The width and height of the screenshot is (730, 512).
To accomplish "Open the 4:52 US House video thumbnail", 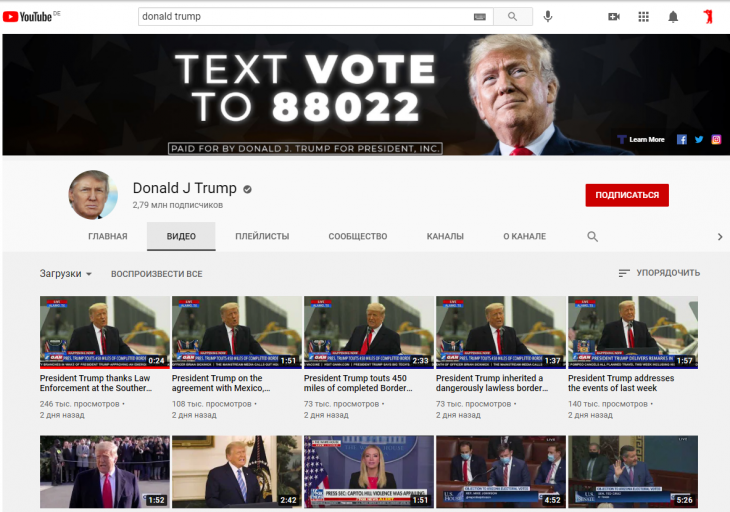I will pyautogui.click(x=501, y=472).
